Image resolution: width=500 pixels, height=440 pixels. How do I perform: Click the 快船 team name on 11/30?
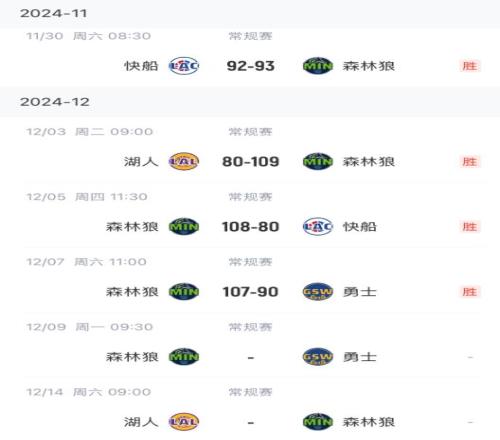point(141,66)
